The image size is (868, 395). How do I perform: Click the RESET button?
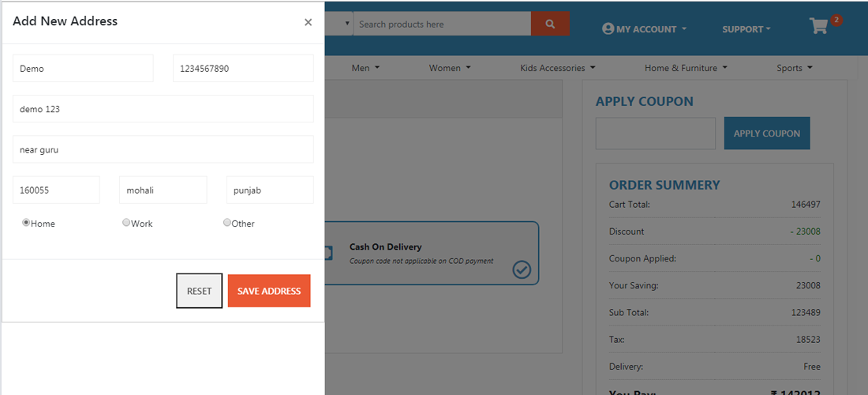[x=200, y=291]
